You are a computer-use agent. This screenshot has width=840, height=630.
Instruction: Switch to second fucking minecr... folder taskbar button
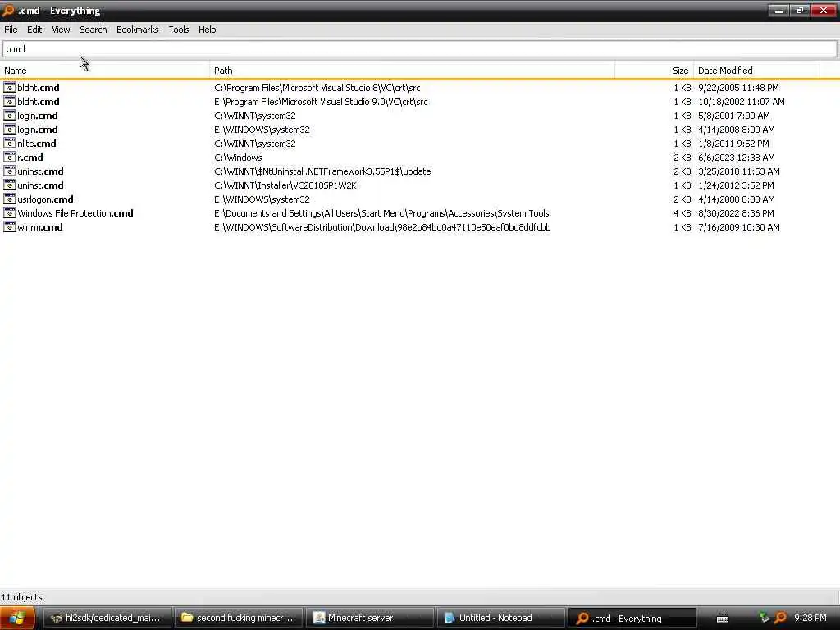[x=239, y=618]
